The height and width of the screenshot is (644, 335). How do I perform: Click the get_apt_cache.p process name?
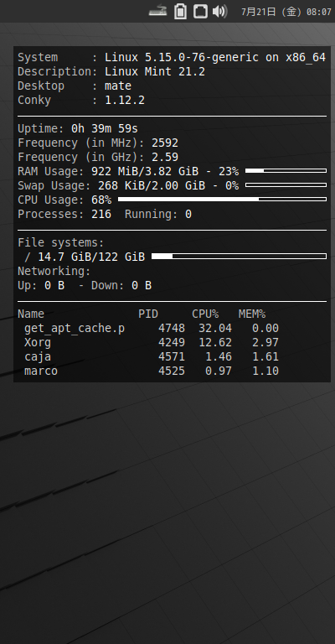click(75, 329)
